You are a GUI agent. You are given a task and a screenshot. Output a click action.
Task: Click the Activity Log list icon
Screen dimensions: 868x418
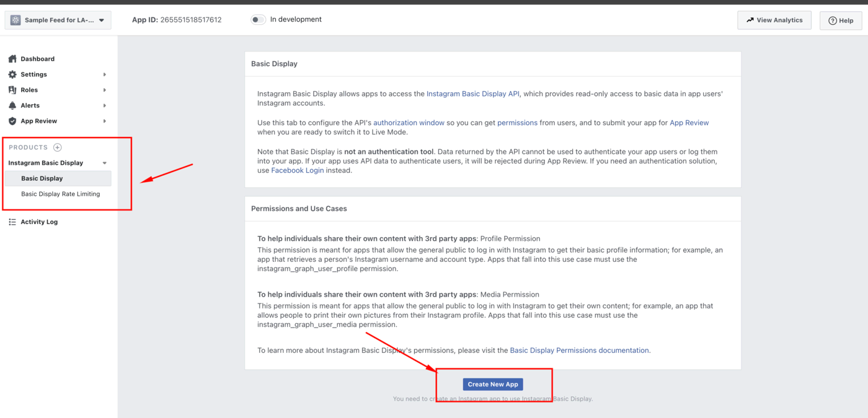pos(12,222)
